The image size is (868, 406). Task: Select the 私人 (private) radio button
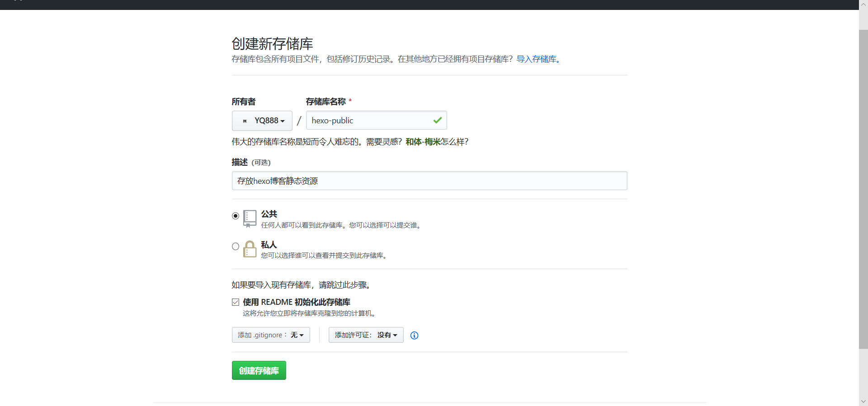point(236,246)
